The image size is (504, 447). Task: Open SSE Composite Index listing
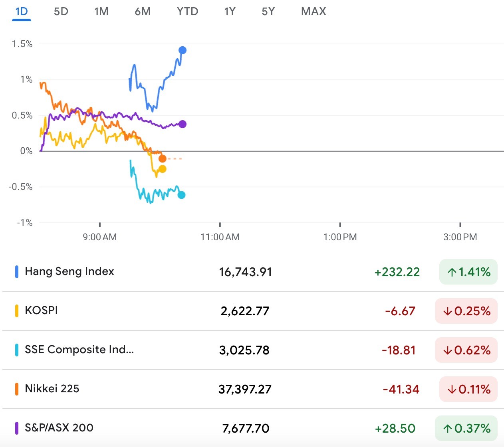click(x=79, y=350)
